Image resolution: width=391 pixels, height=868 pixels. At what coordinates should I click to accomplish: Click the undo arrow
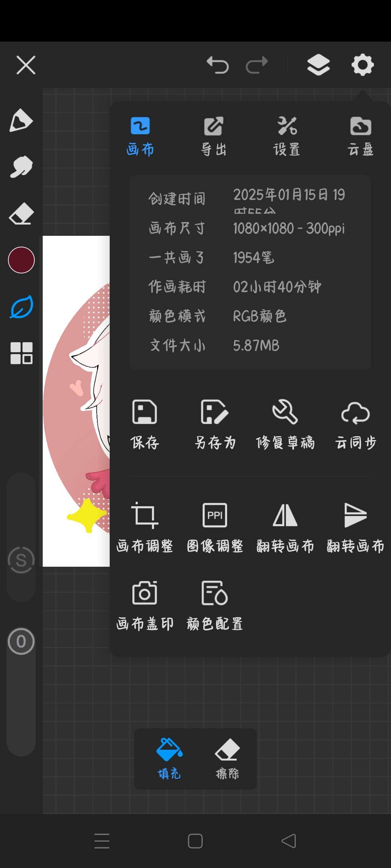(x=218, y=65)
